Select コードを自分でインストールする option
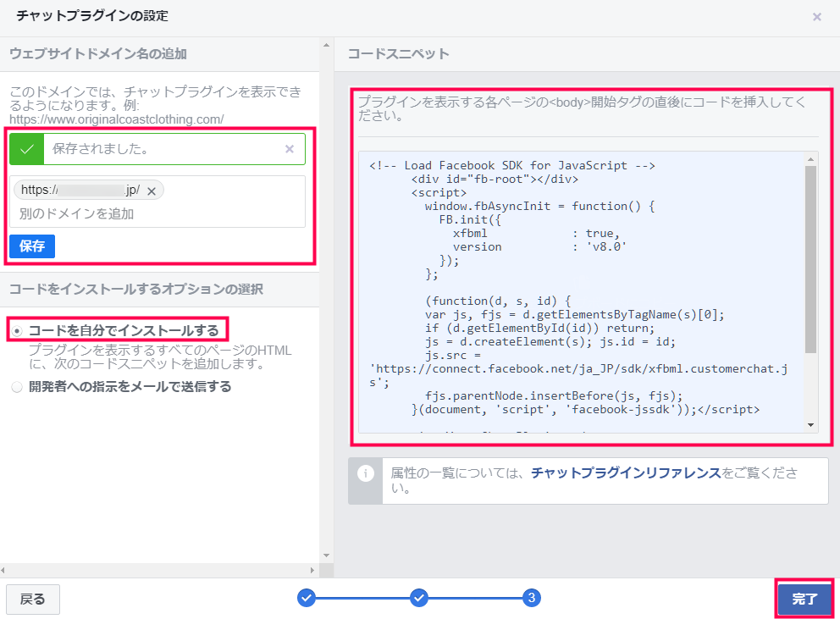Viewport: 840px width, 619px height. pyautogui.click(x=17, y=331)
